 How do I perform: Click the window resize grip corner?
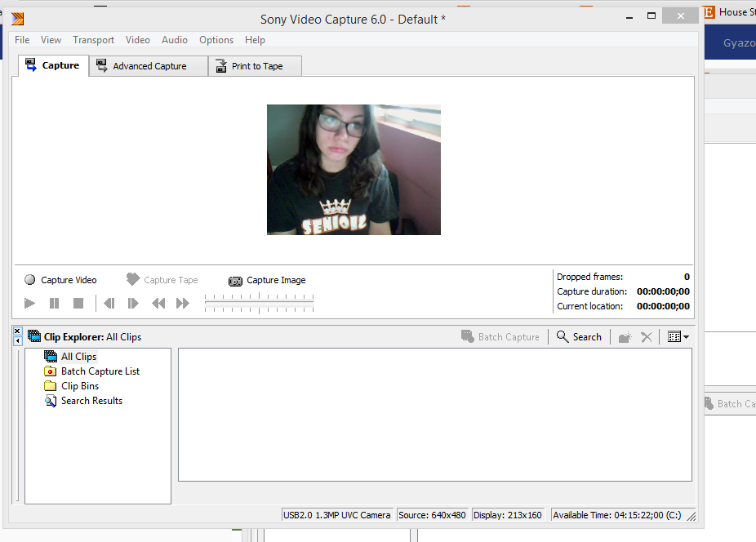coord(692,517)
